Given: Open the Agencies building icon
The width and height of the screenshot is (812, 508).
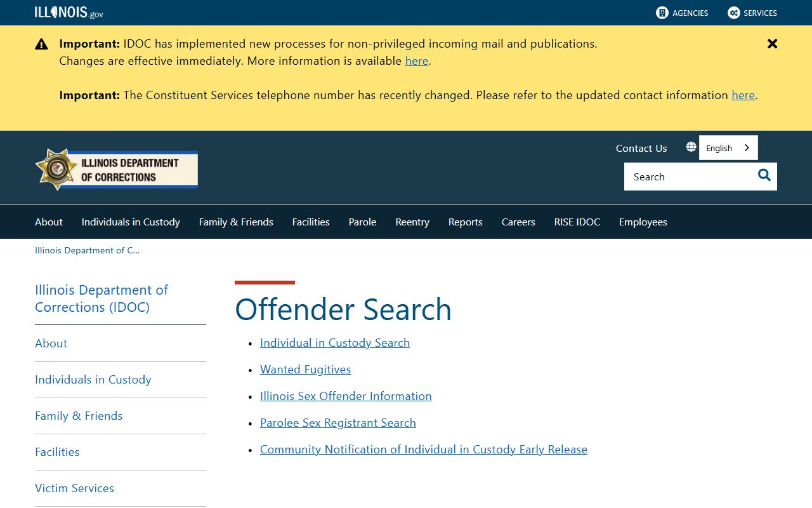Looking at the screenshot, I should point(662,13).
